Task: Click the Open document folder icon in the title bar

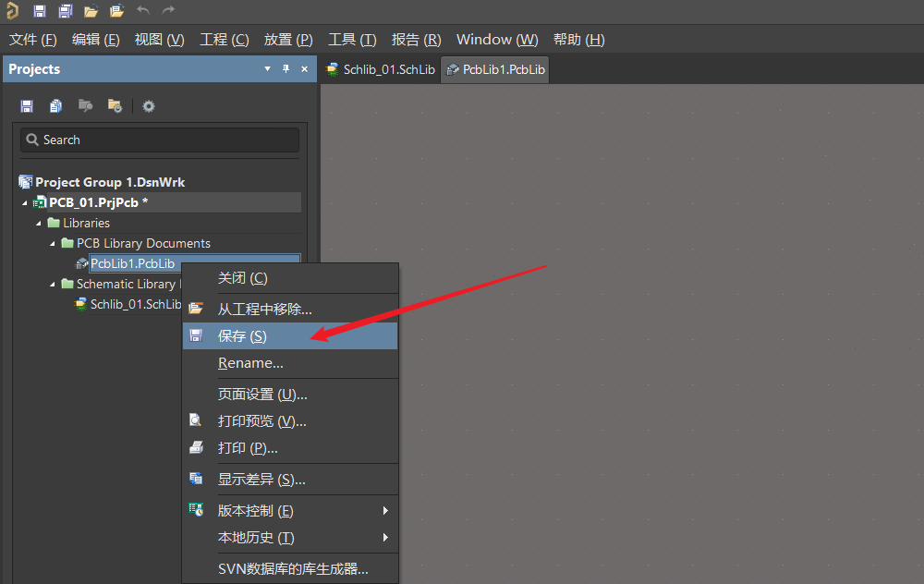Action: point(91,10)
